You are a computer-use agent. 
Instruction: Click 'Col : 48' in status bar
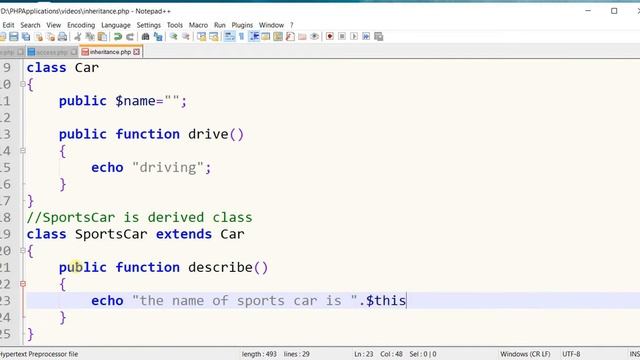pos(391,354)
